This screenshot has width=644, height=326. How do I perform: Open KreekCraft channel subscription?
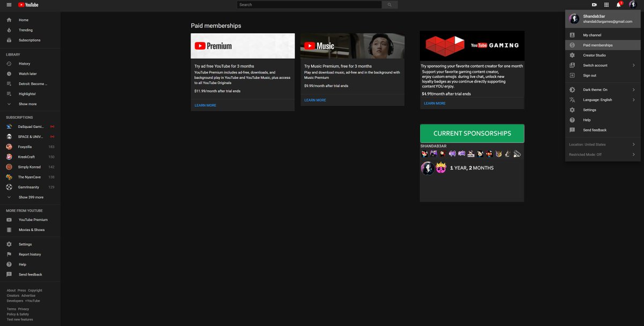tap(30, 157)
